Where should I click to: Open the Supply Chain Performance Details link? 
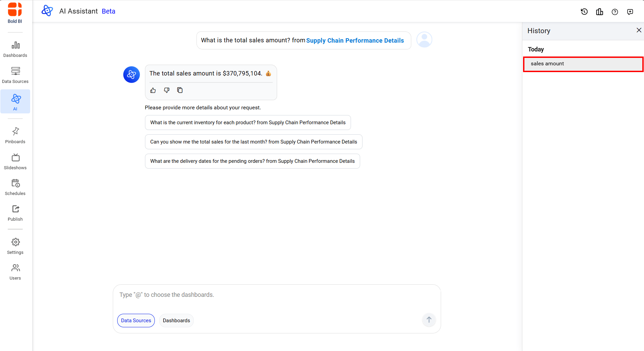pyautogui.click(x=355, y=41)
